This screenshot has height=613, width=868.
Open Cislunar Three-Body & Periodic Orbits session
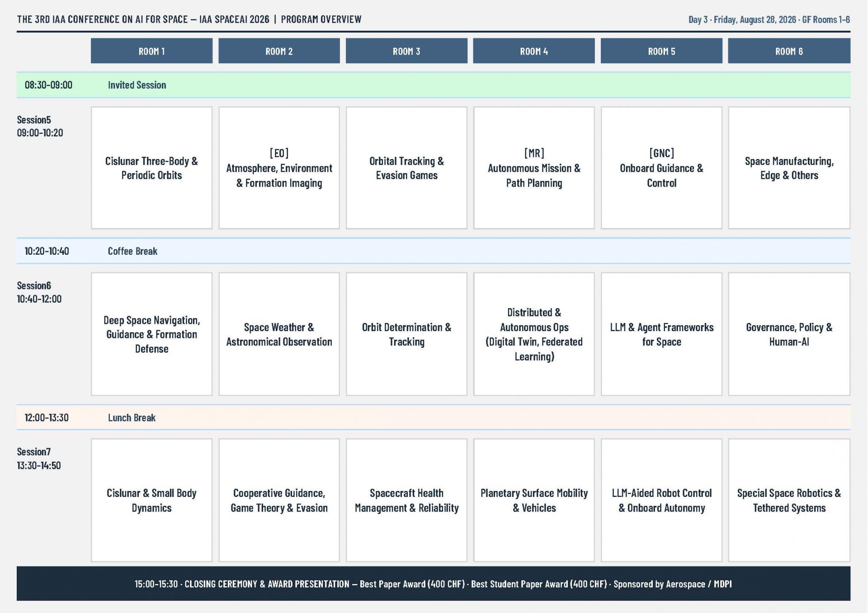(151, 168)
